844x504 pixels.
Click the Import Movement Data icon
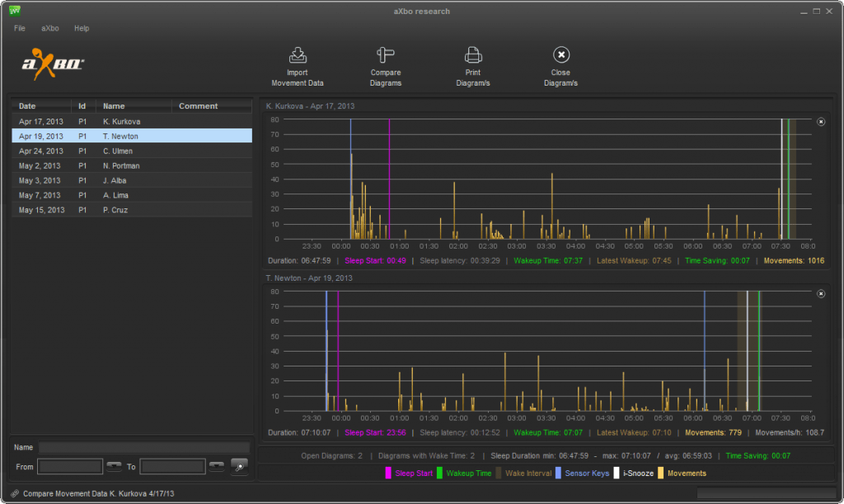click(298, 58)
